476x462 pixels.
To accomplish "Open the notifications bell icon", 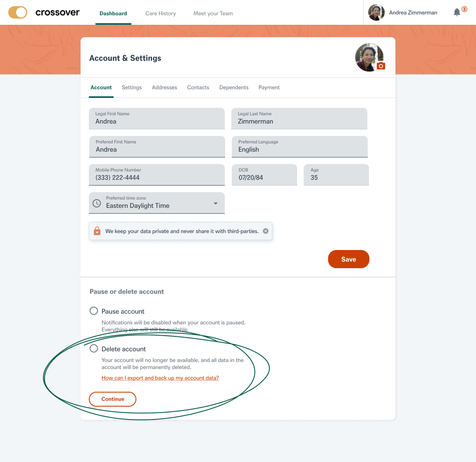I will coord(457,12).
